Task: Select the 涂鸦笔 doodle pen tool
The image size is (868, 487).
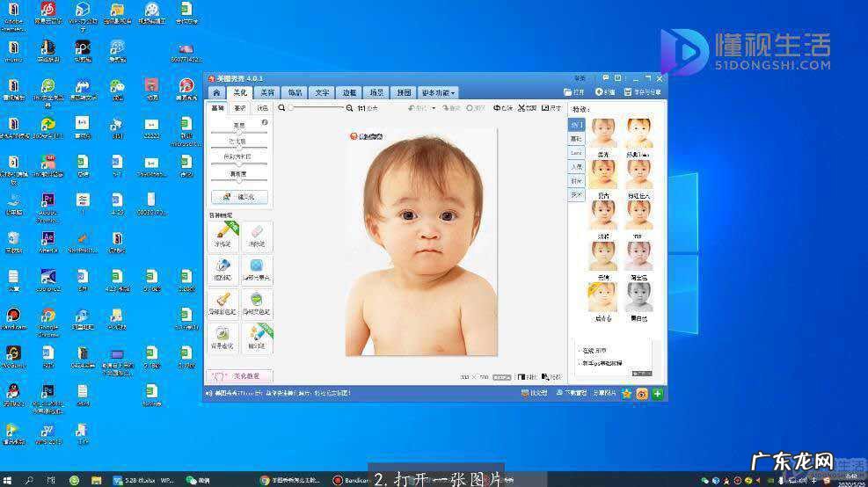Action: 223,236
